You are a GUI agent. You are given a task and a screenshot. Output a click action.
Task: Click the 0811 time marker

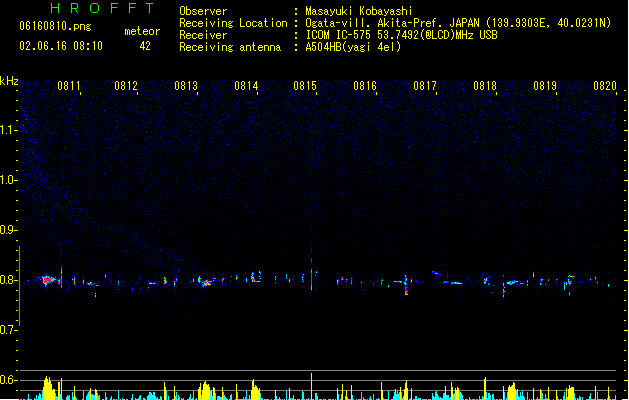tap(69, 86)
